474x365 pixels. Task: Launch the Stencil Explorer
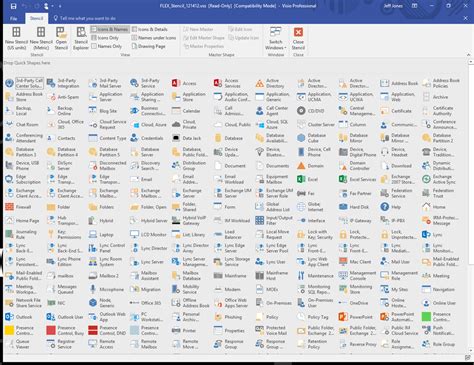[81, 38]
